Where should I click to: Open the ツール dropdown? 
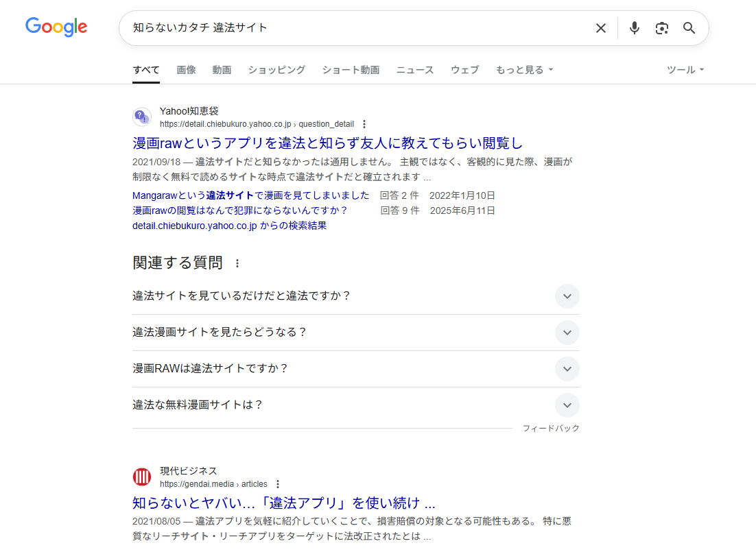tap(685, 69)
